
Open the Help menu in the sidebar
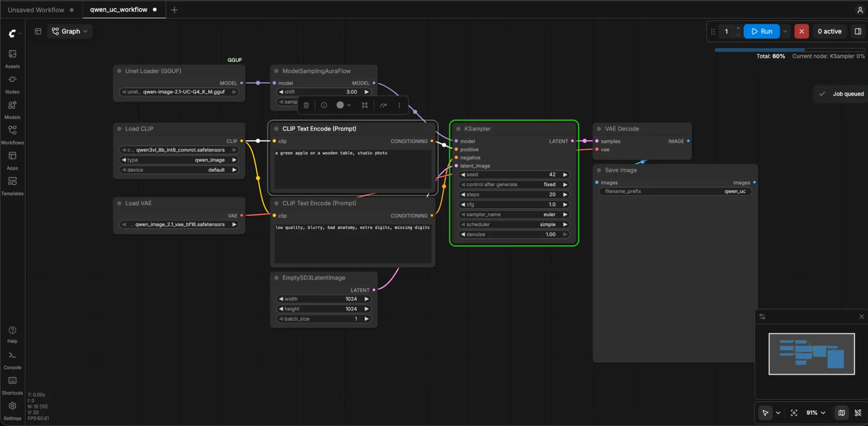click(12, 335)
